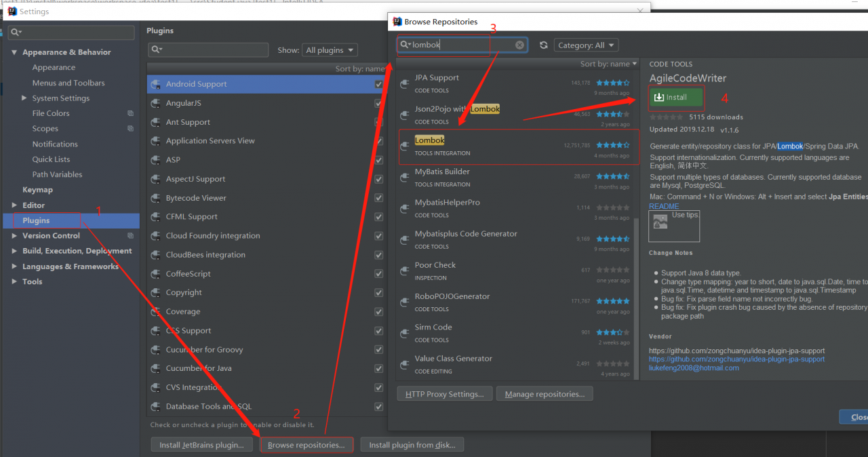Open the Category: All dropdown
Viewport: 868px width, 457px height.
586,45
